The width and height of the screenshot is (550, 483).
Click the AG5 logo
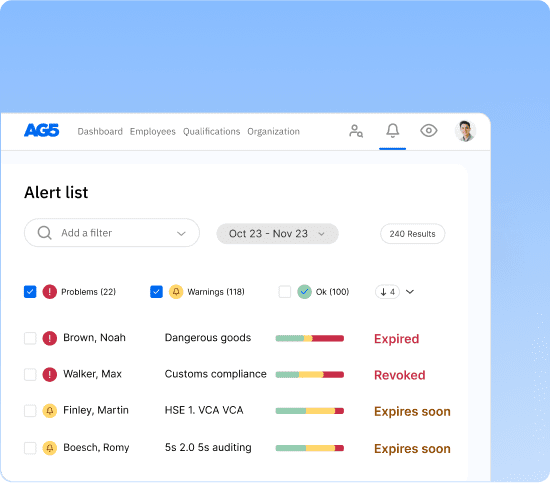tap(41, 130)
